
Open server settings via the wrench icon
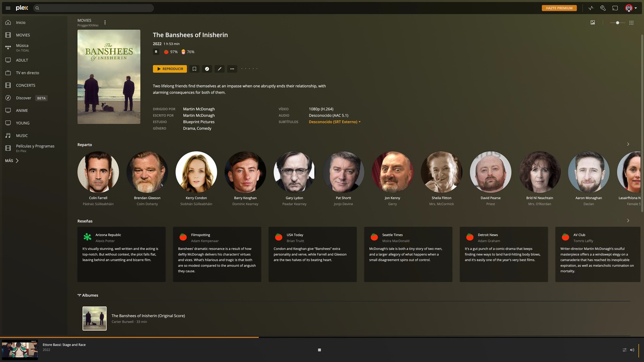603,8
